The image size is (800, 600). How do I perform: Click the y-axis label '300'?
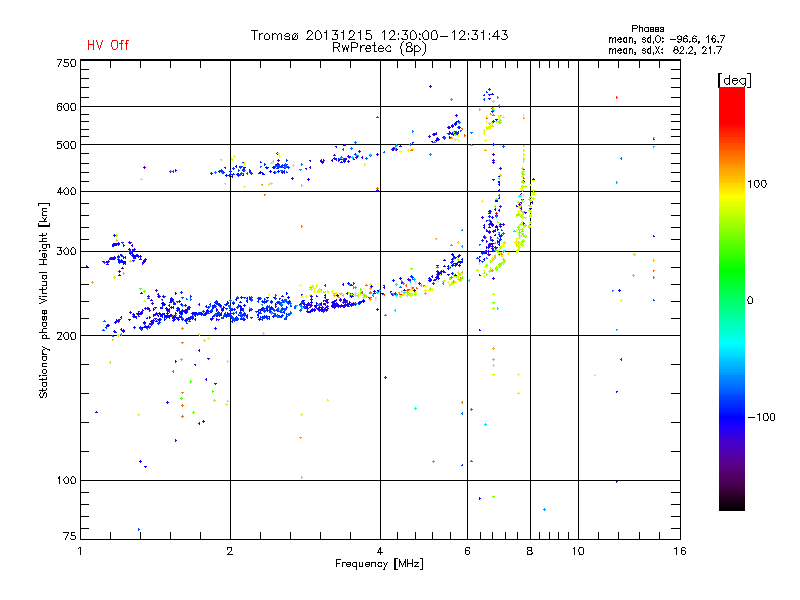pyautogui.click(x=66, y=252)
